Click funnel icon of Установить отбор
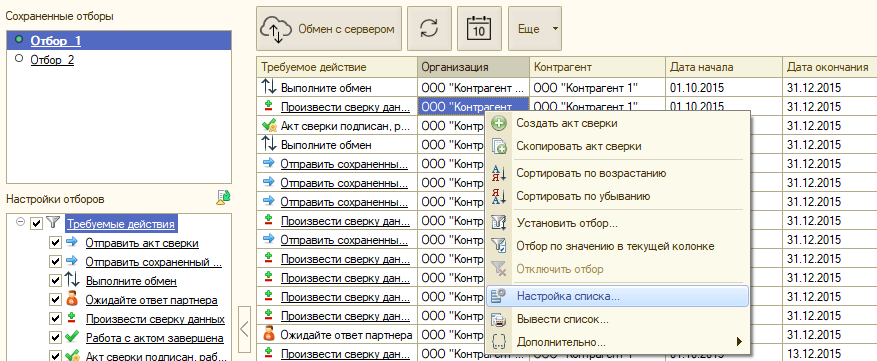The height and width of the screenshot is (361, 877). point(498,223)
